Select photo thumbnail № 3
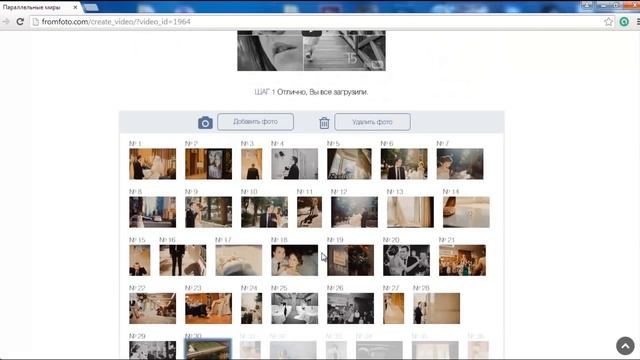The image size is (640, 360). click(251, 164)
